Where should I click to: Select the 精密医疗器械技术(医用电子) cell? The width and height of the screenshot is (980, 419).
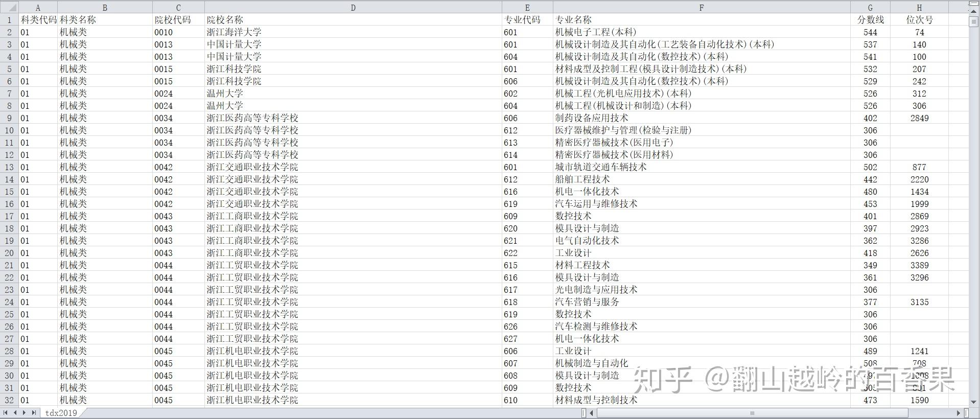pos(702,142)
